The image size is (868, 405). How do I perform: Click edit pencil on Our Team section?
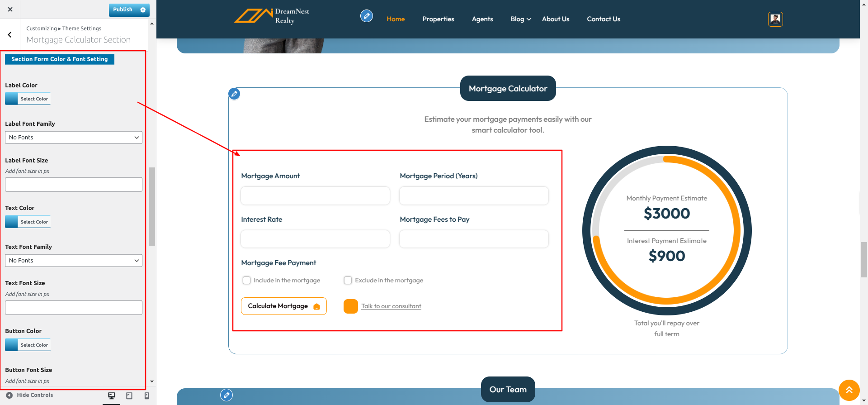point(226,395)
